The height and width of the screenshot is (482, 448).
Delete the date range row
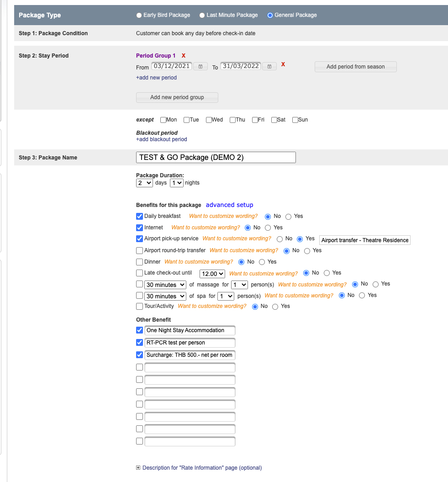pos(283,64)
